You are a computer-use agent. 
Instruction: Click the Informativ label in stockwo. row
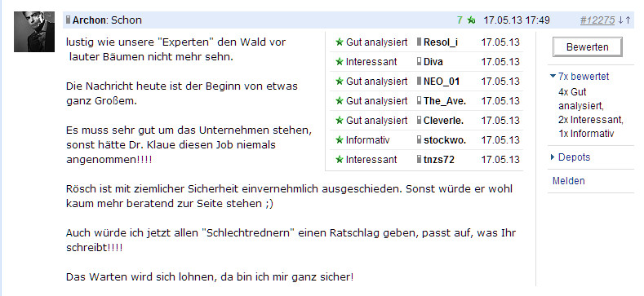367,140
